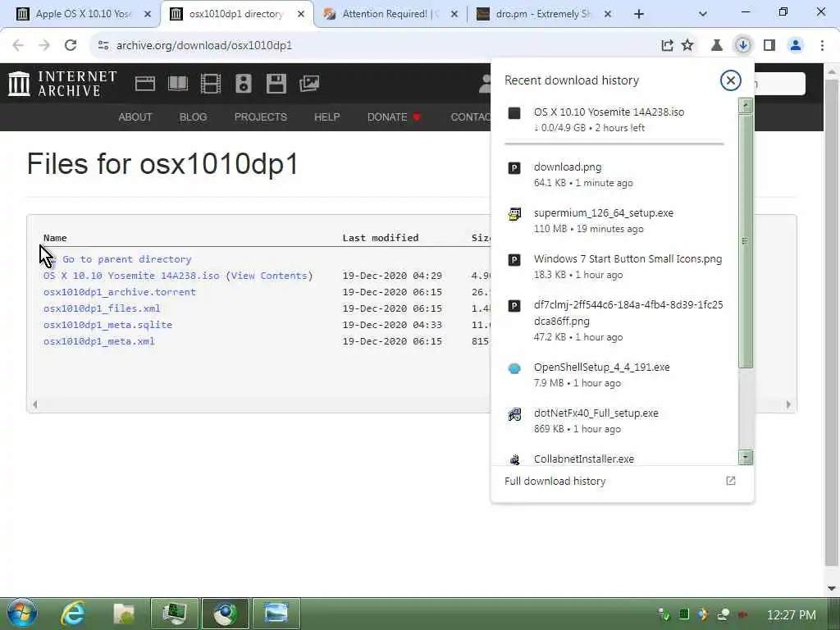Open the Images icon

[x=309, y=84]
